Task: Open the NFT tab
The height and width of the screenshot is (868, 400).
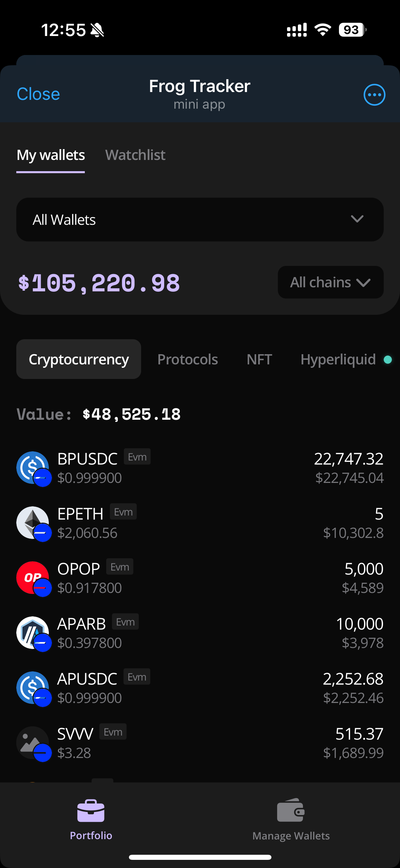Action: tap(259, 359)
